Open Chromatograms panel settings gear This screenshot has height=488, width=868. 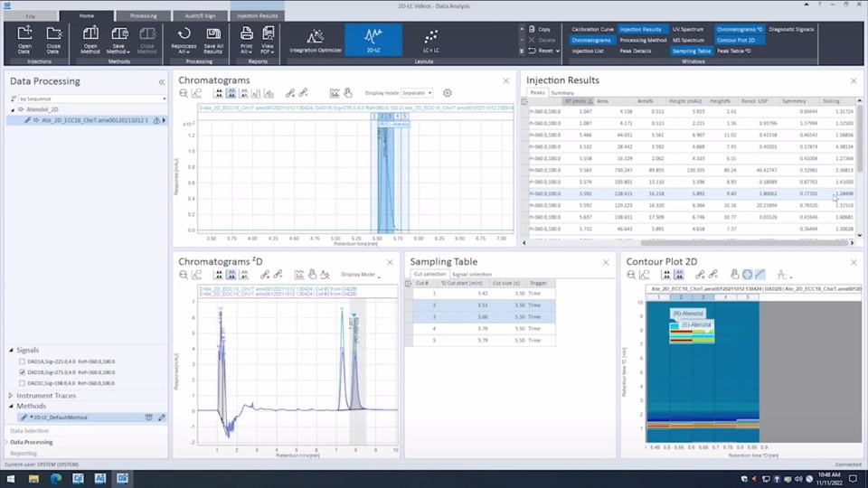click(x=448, y=92)
